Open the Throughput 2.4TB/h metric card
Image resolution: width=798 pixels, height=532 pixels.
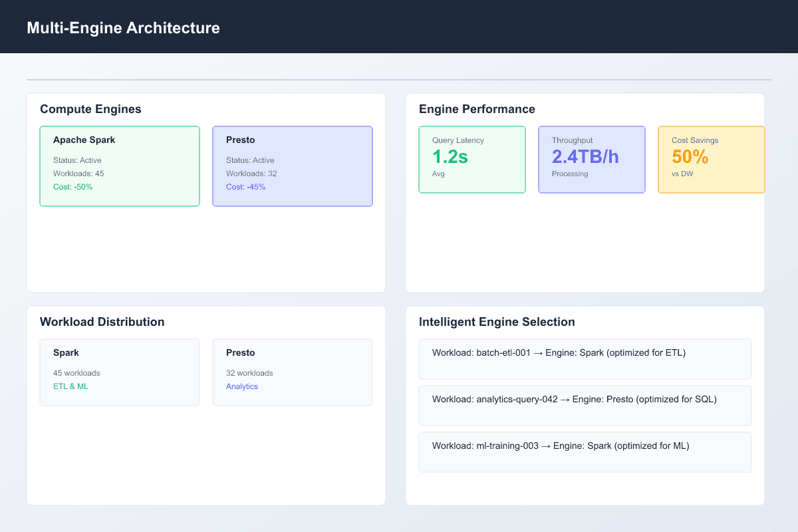click(591, 160)
